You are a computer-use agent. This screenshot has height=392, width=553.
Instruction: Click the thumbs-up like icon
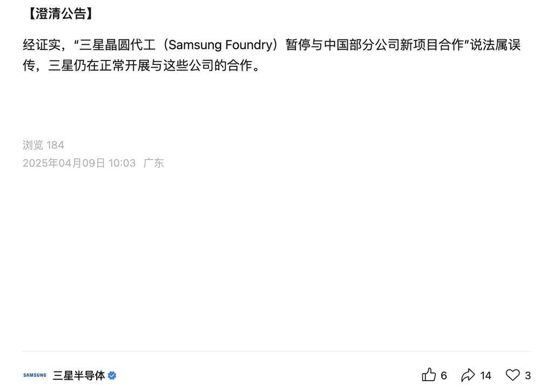click(428, 375)
